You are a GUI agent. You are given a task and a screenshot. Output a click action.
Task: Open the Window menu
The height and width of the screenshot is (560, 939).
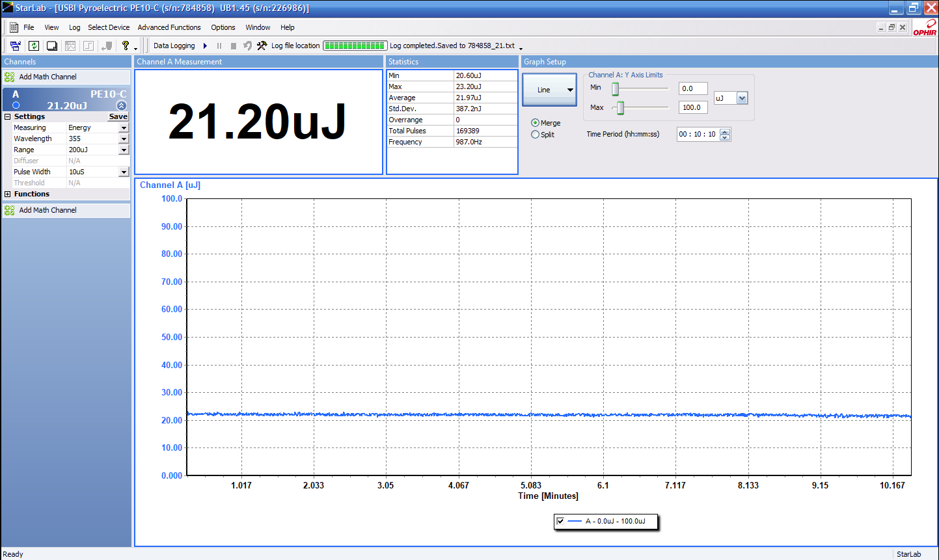point(258,27)
